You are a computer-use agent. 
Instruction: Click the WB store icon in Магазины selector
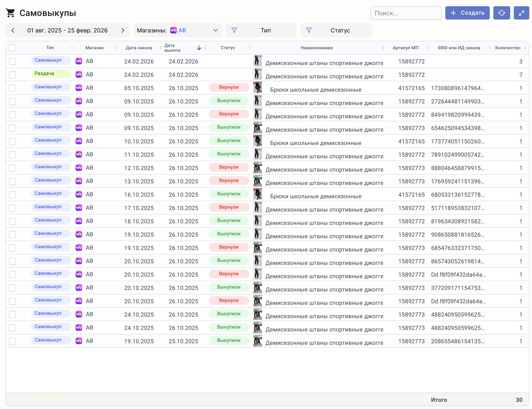173,30
